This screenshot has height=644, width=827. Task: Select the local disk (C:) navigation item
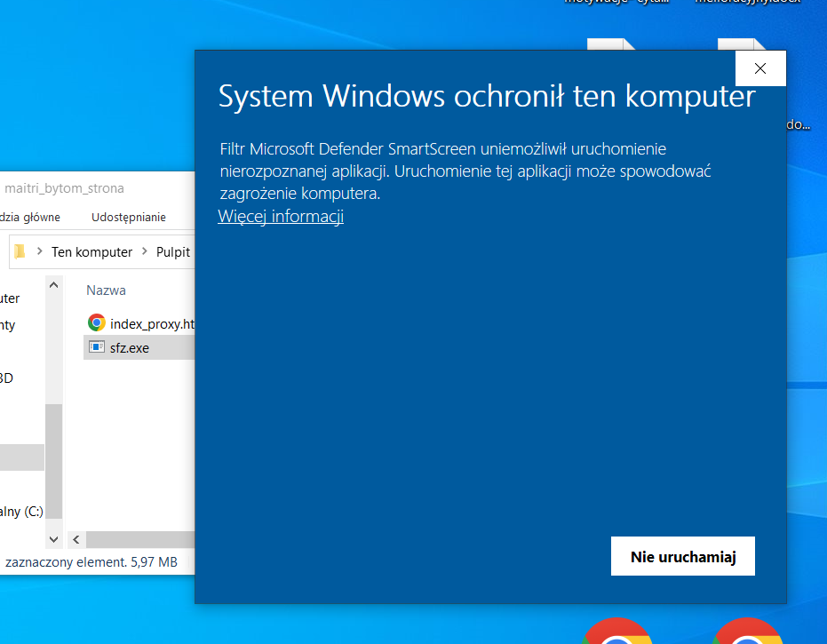21,511
